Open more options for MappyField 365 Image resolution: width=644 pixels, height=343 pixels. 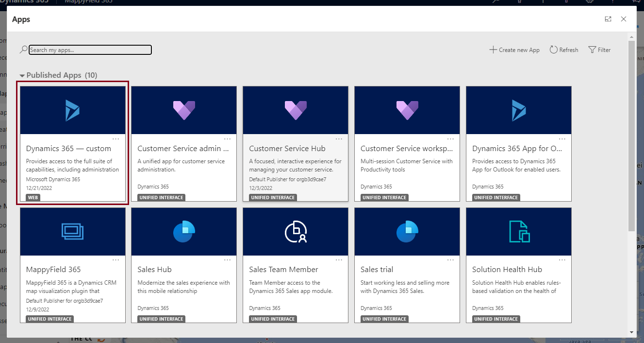coord(116,260)
